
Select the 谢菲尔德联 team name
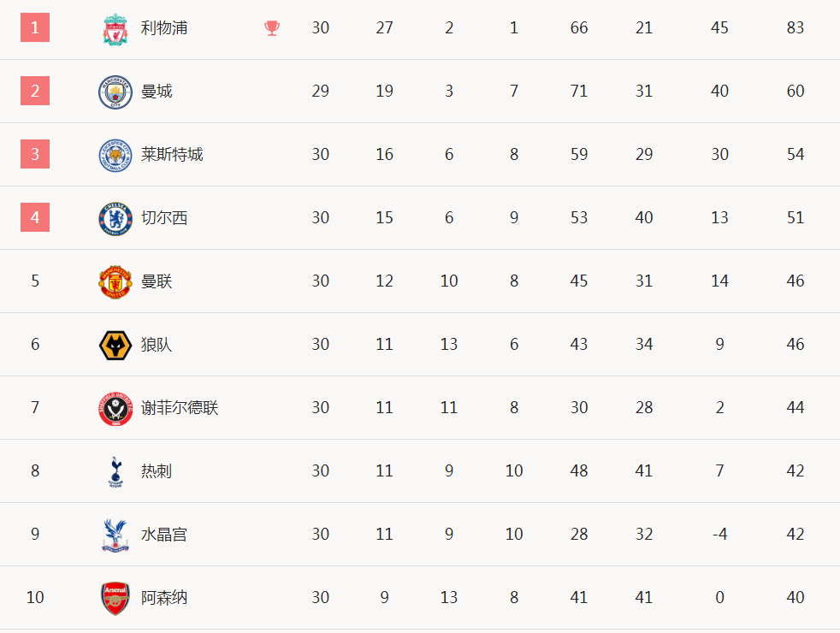(180, 407)
